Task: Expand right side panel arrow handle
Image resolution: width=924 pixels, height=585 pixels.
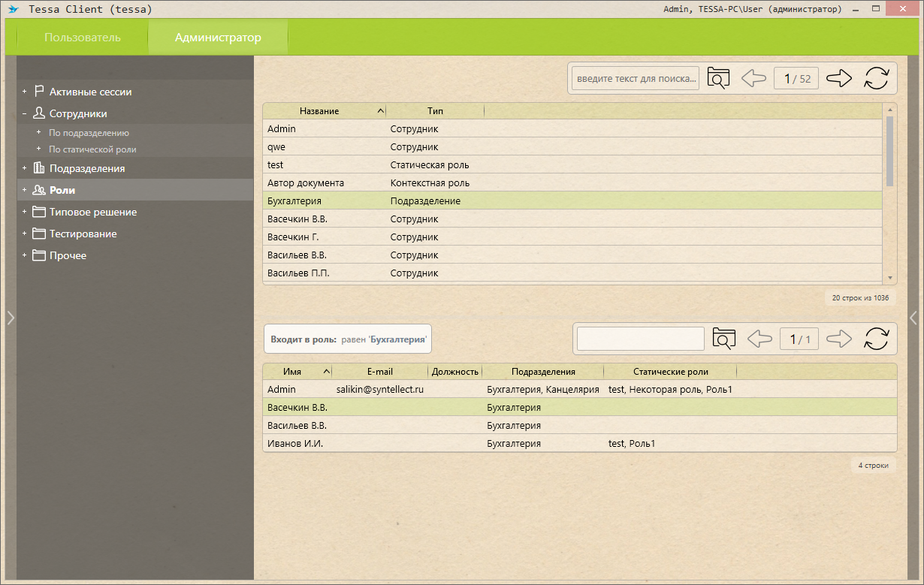Action: pos(913,318)
